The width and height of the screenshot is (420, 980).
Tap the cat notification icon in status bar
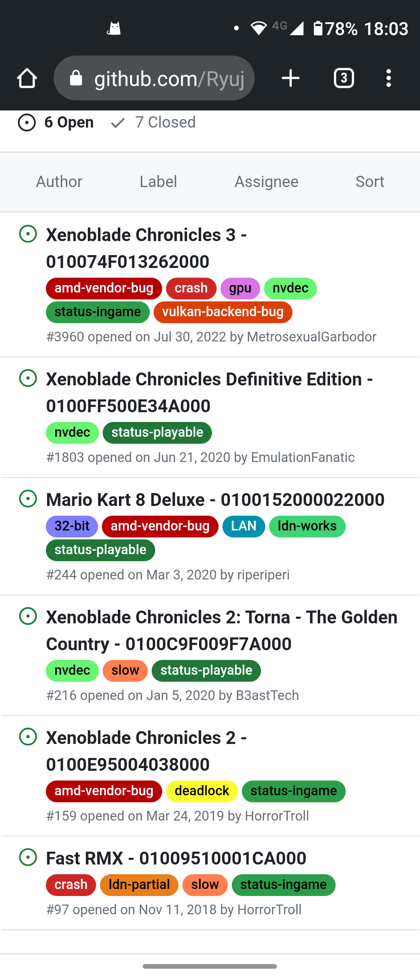[x=114, y=28]
